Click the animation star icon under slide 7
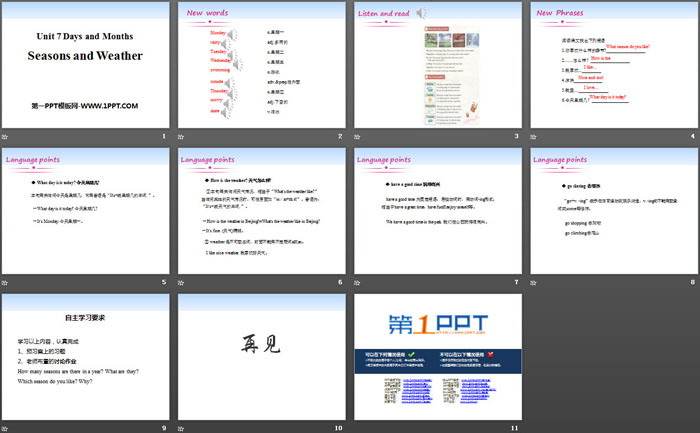The width and height of the screenshot is (700, 433). (x=357, y=283)
